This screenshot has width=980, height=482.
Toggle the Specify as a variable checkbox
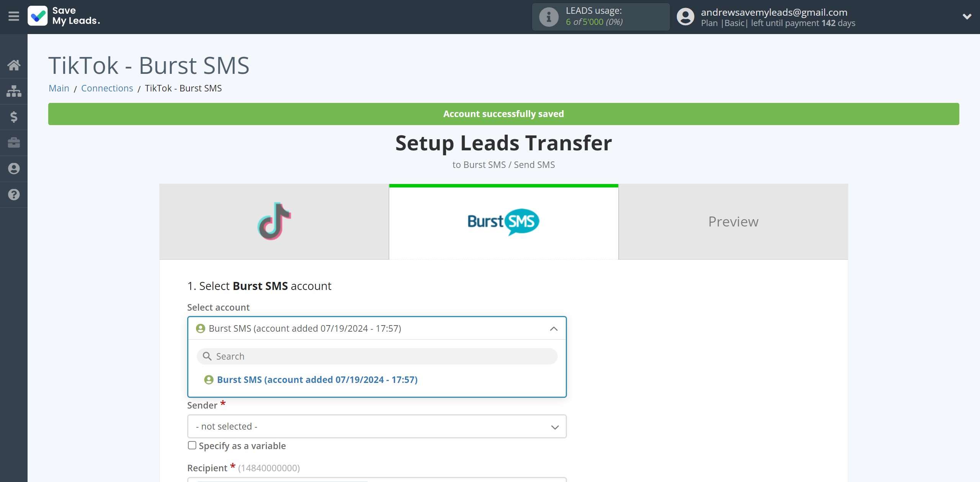(x=192, y=445)
